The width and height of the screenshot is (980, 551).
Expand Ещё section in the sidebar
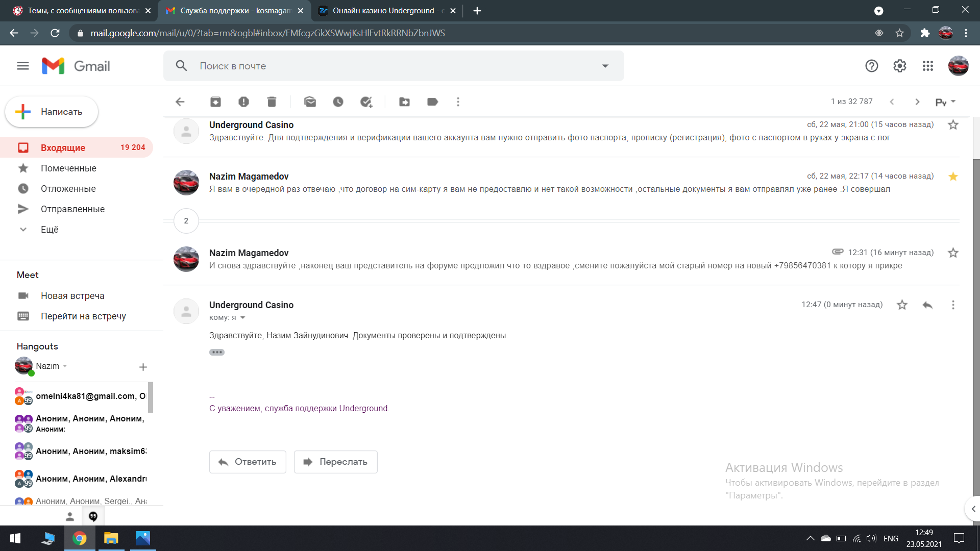pos(50,230)
